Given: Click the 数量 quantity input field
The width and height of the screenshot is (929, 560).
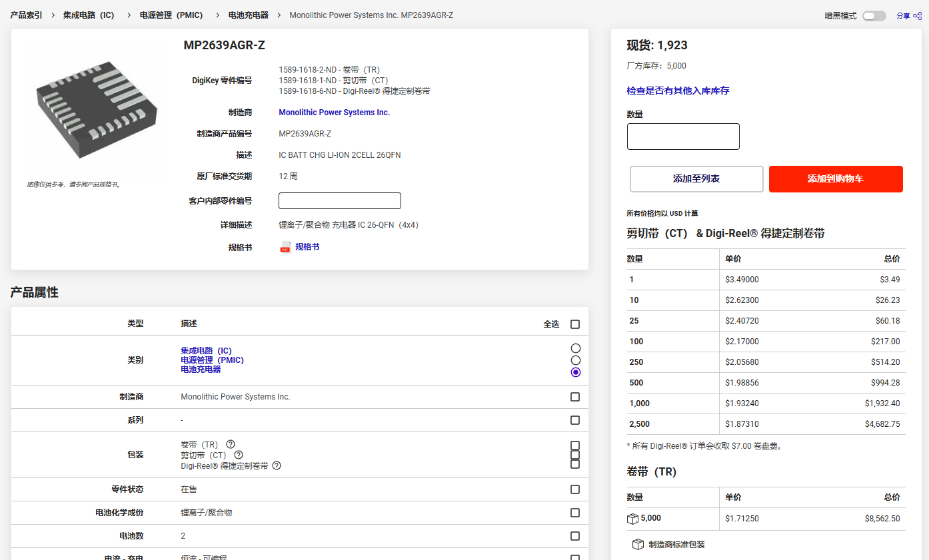Looking at the screenshot, I should click(683, 137).
